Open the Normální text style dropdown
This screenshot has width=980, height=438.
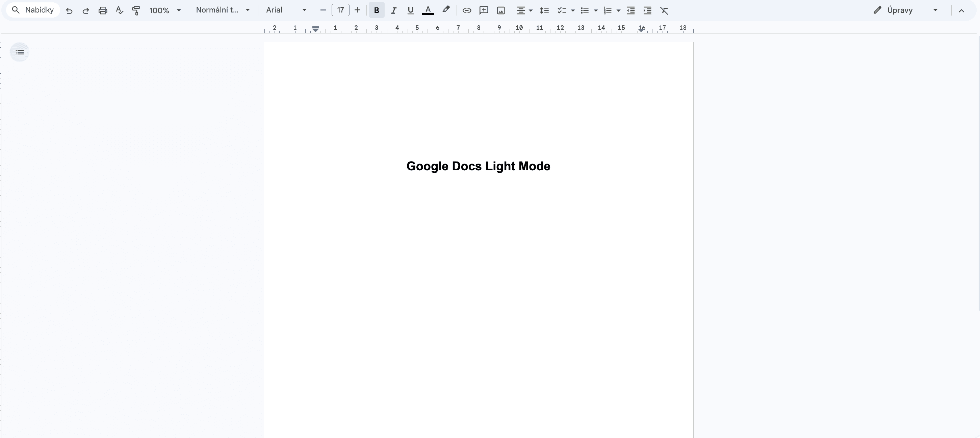[223, 10]
